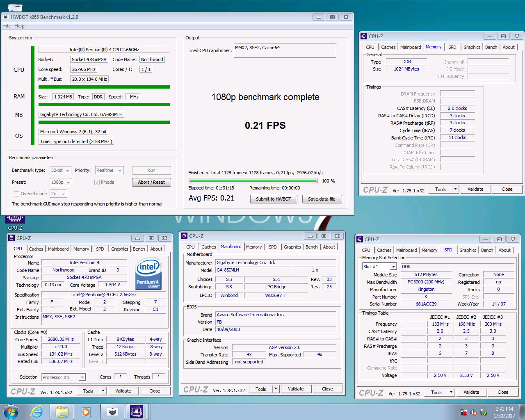Click the benchmark progress bar
Viewport: 525px width, 420px height.
[253, 181]
